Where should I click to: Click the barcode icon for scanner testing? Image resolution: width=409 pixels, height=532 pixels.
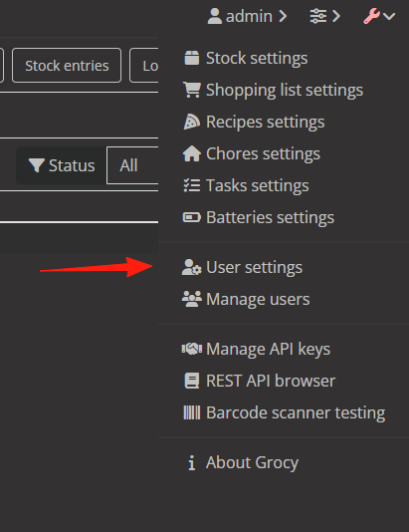point(192,412)
